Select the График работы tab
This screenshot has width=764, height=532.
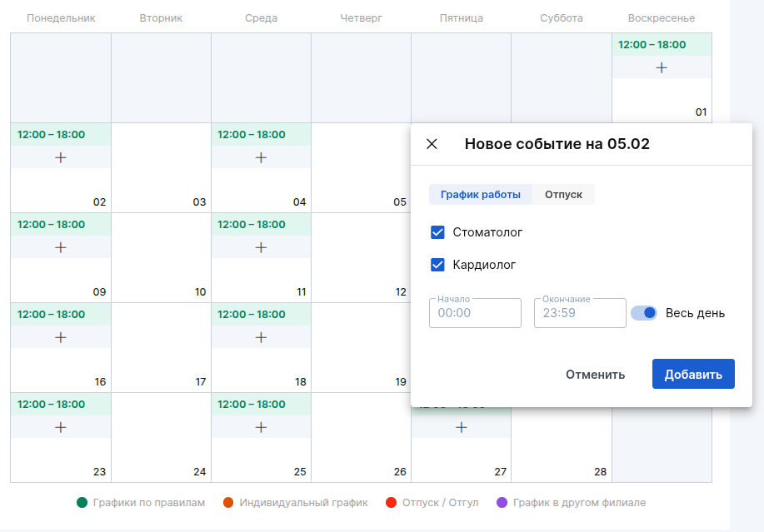click(x=480, y=195)
